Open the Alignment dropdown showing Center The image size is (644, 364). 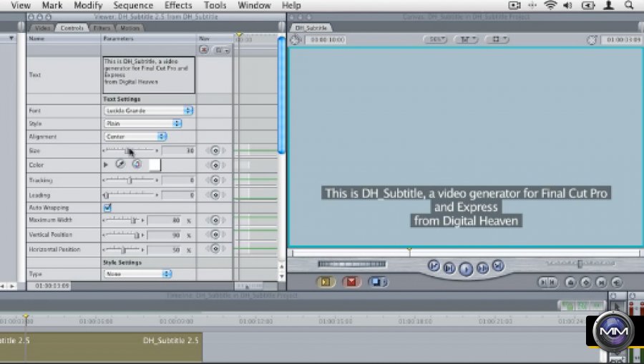click(135, 137)
